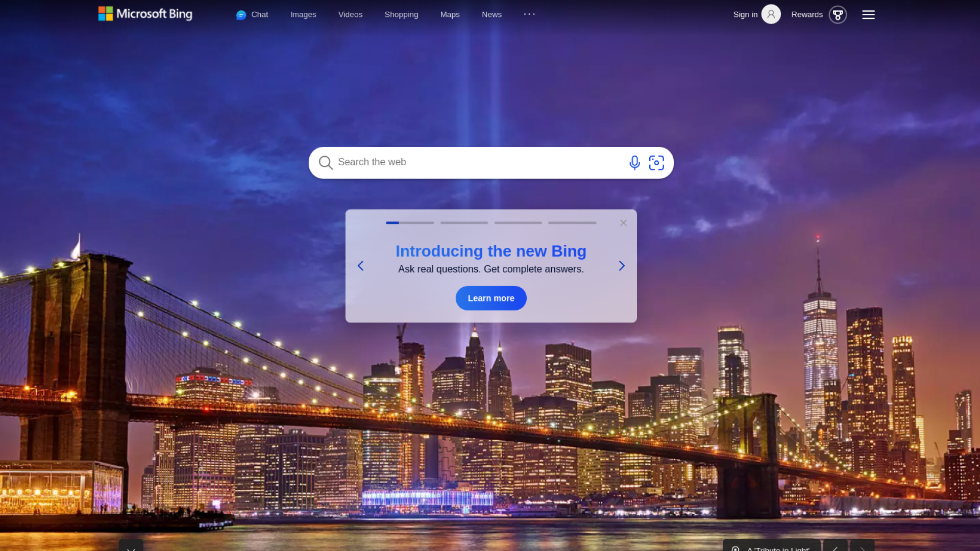Start voice search with the microphone icon
980x551 pixels.
634,163
